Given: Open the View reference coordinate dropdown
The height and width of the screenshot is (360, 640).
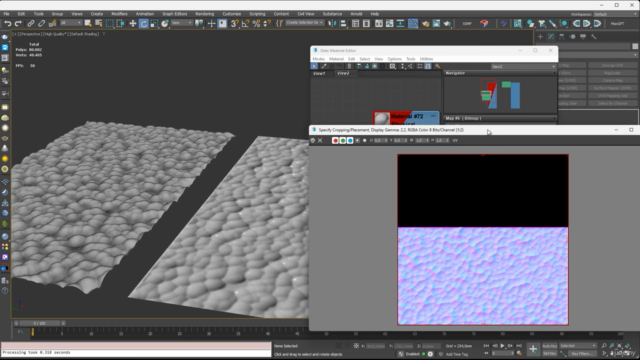Looking at the screenshot, I should [x=182, y=23].
